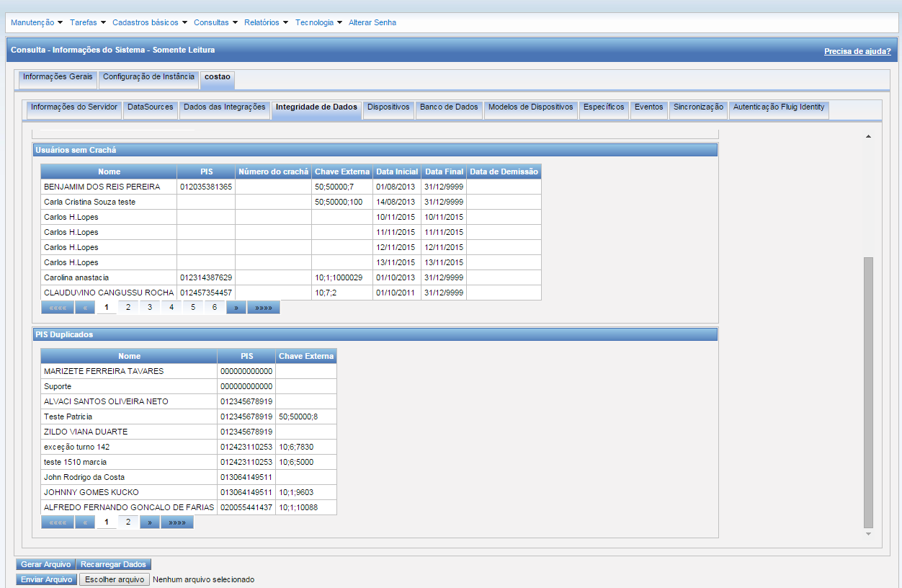Click PIS value 012035381365
902x588 pixels.
(206, 187)
